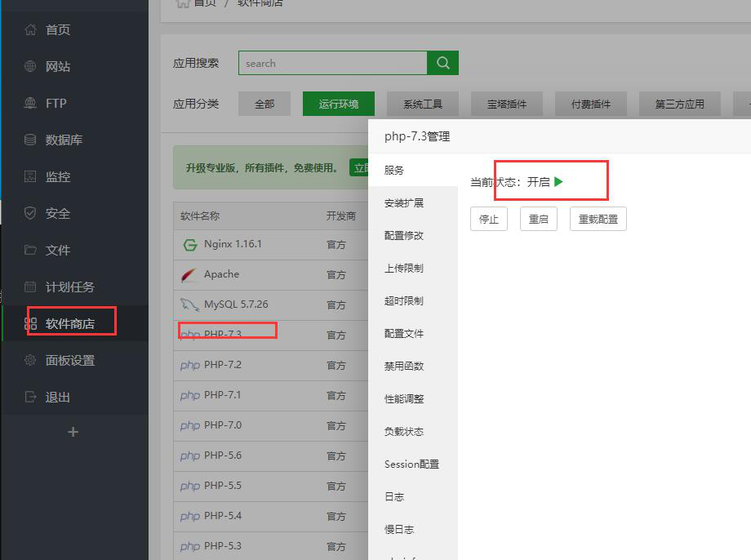Select the 全部 category filter
This screenshot has width=751, height=560.
264,104
